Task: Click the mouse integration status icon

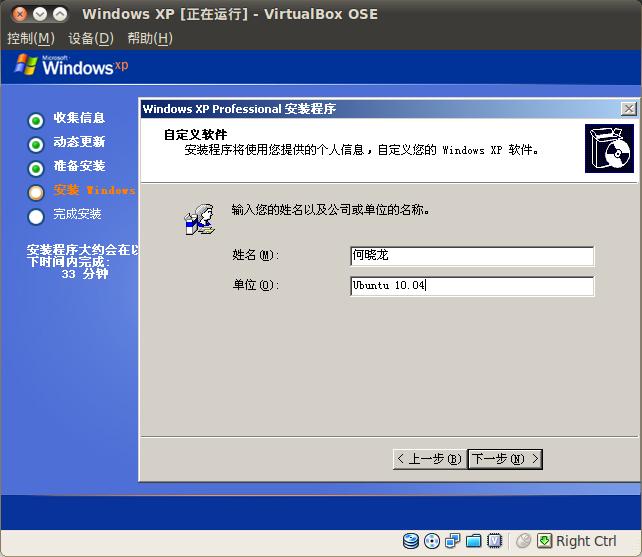Action: (x=523, y=541)
